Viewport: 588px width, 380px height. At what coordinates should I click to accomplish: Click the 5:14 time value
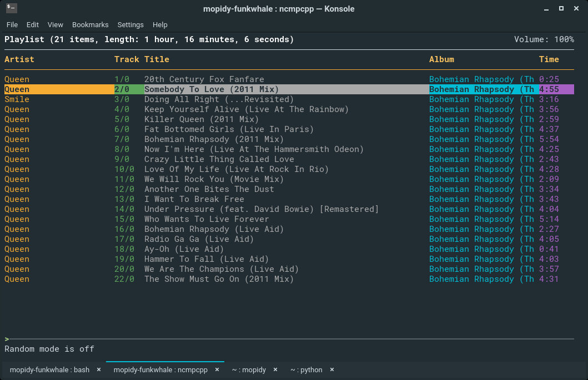pos(549,219)
